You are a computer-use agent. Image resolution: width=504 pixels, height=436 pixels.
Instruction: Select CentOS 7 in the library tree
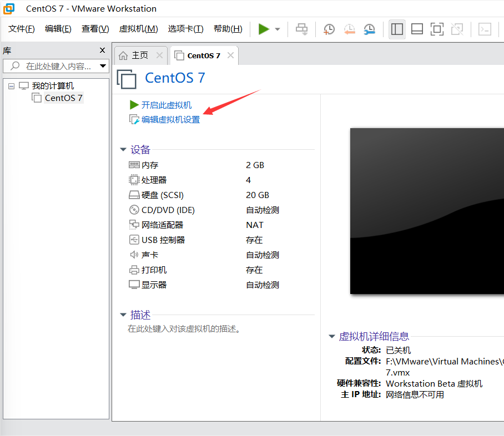click(x=64, y=98)
